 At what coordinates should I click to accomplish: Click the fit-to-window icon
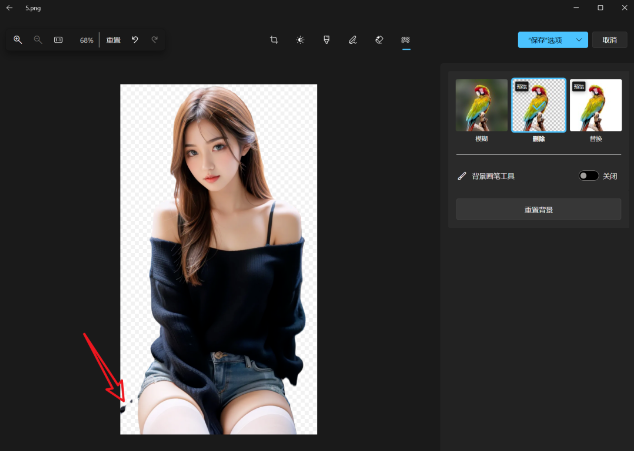[58, 40]
